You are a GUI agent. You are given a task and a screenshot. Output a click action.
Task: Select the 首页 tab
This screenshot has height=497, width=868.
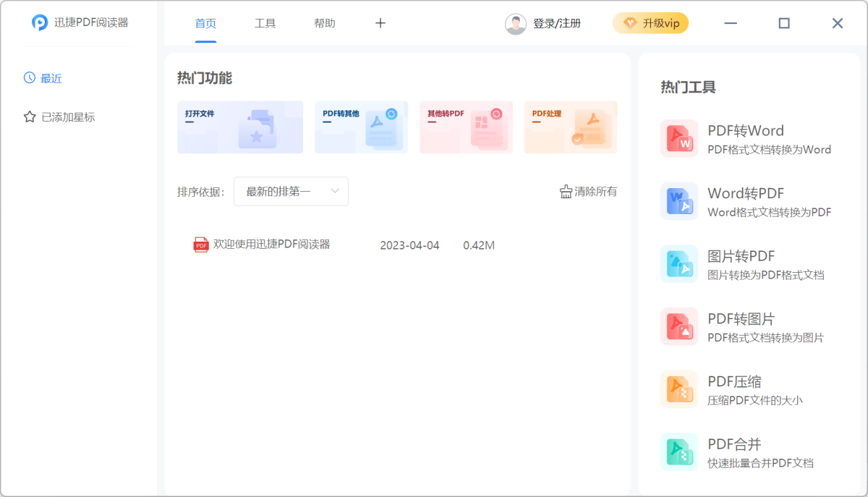coord(205,23)
